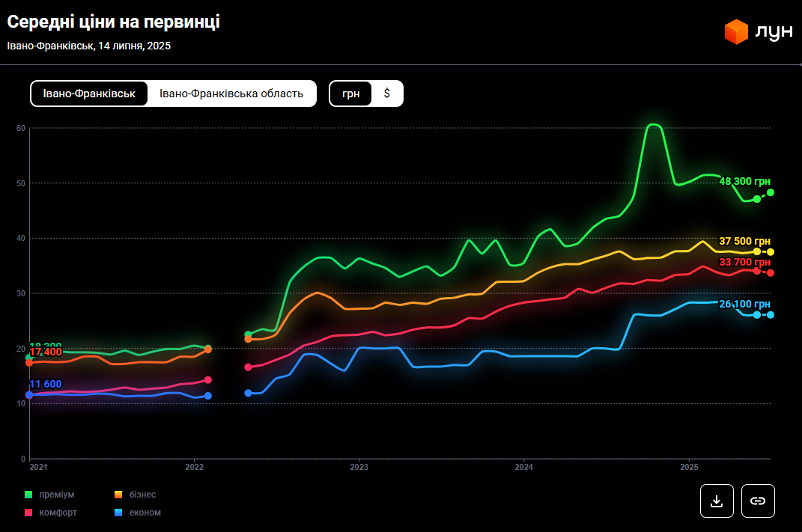Click the 2023 x-axis year marker
Viewport: 802px width, 532px height.
[359, 467]
